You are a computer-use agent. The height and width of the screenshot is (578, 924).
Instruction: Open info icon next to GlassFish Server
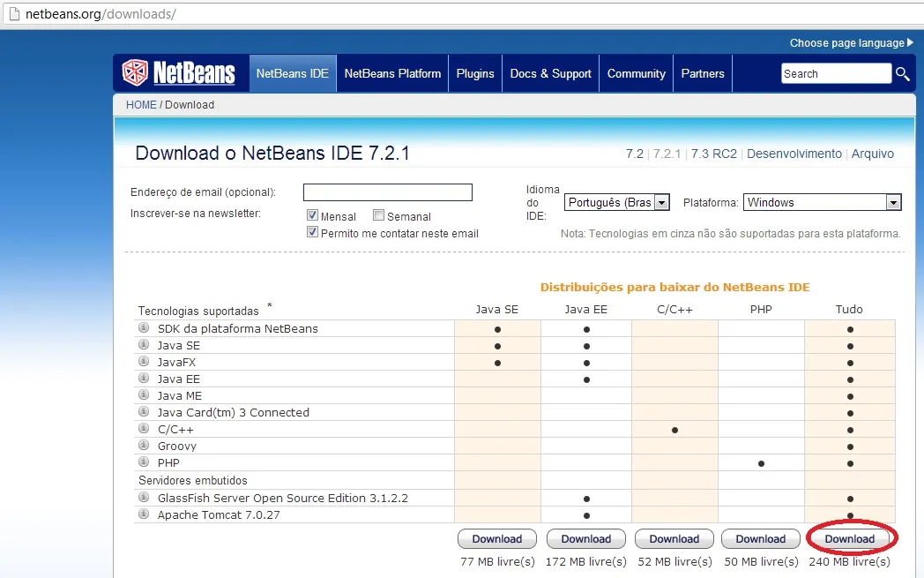[144, 498]
